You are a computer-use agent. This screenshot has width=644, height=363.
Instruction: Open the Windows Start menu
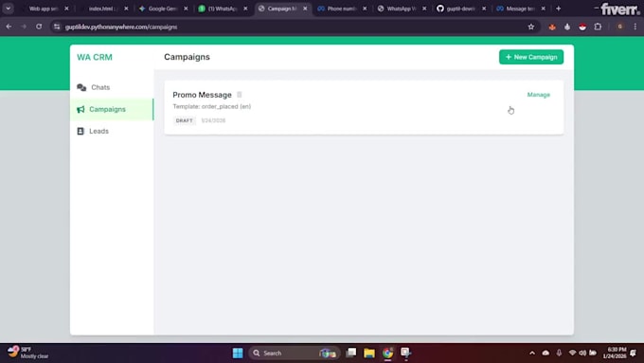pyautogui.click(x=238, y=353)
